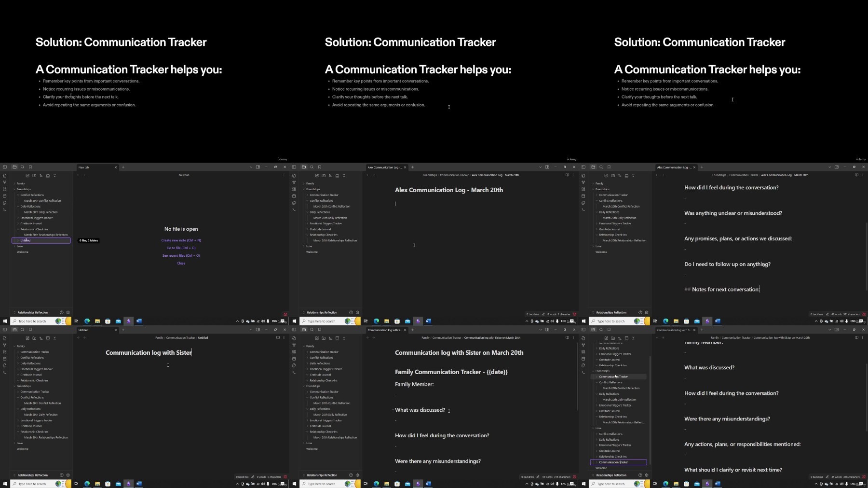Open settings gear beside Relationships Reflection in New tab window
The image size is (868, 488).
coord(68,312)
